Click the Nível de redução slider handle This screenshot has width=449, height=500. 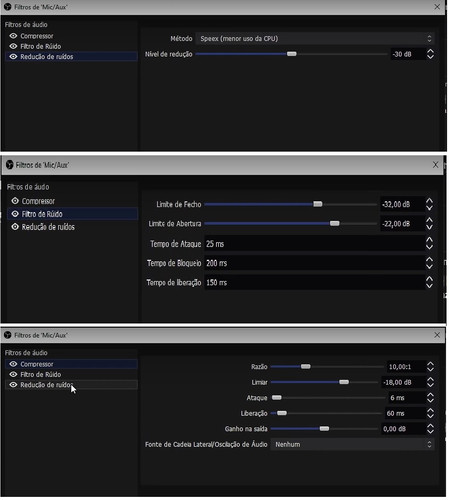click(x=292, y=54)
